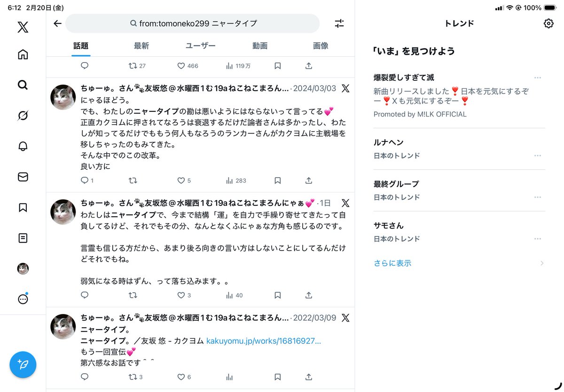Screen dimensions: 564x392
Task: Open trend settings gear
Action: [x=548, y=24]
